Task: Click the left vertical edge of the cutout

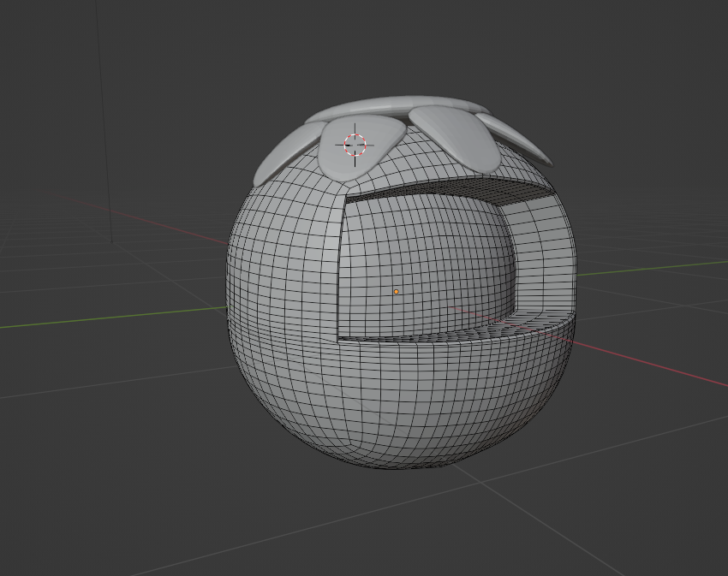Action: [341, 265]
